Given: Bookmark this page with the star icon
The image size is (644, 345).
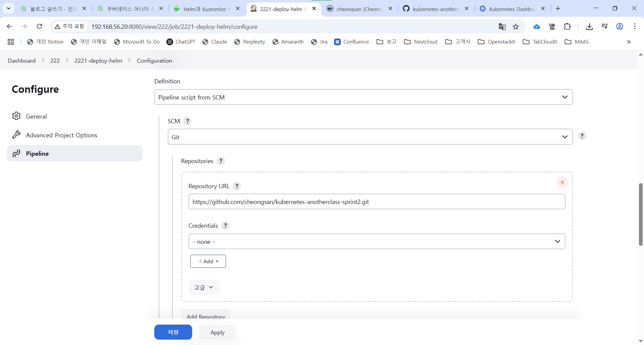Looking at the screenshot, I should tap(516, 26).
